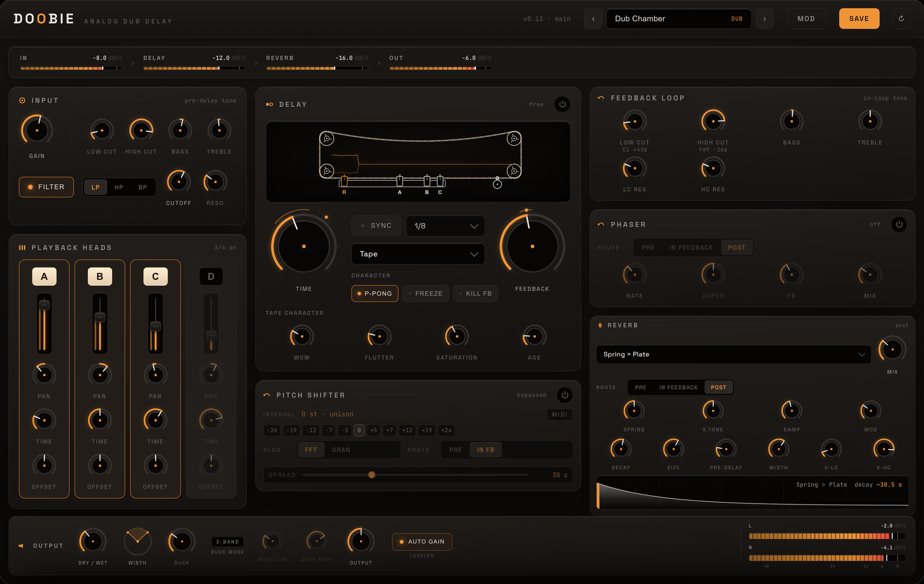Click tape head marker R
924x584 pixels.
click(344, 181)
